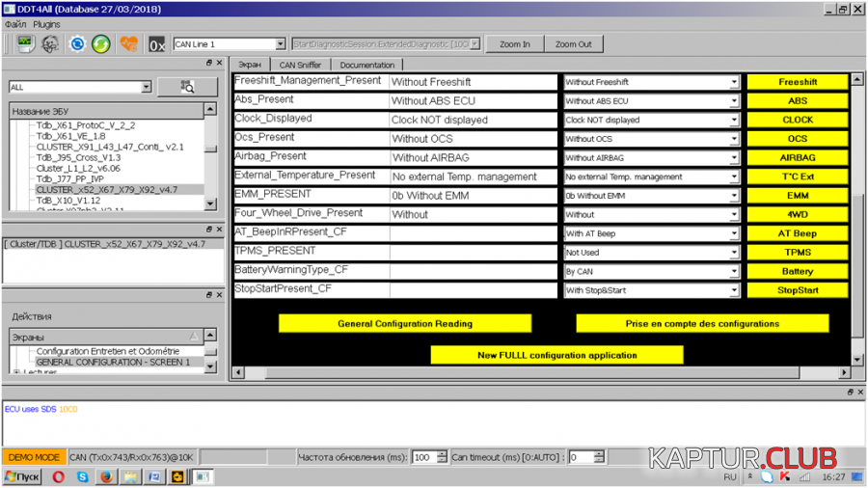The image size is (868, 488).
Task: Click the Zoom In button
Action: coord(515,44)
